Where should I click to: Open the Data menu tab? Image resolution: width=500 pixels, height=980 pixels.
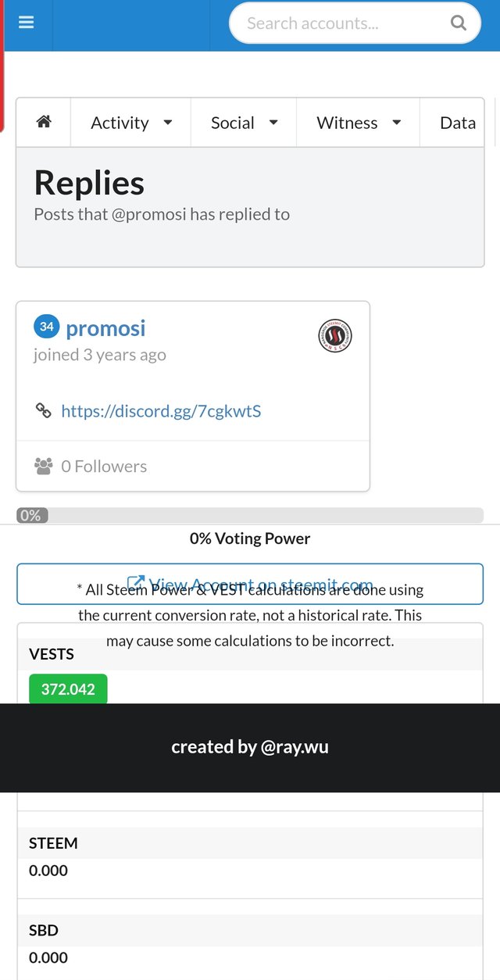457,123
